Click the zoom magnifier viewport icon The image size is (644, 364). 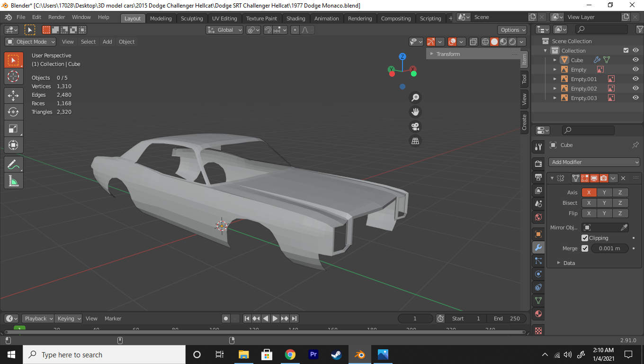point(415,98)
